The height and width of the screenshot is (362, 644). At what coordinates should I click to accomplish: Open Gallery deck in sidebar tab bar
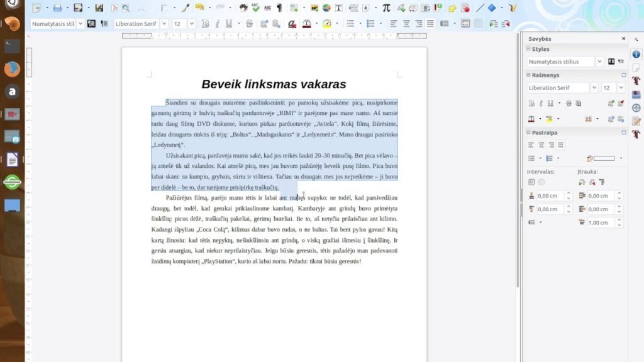tap(636, 94)
